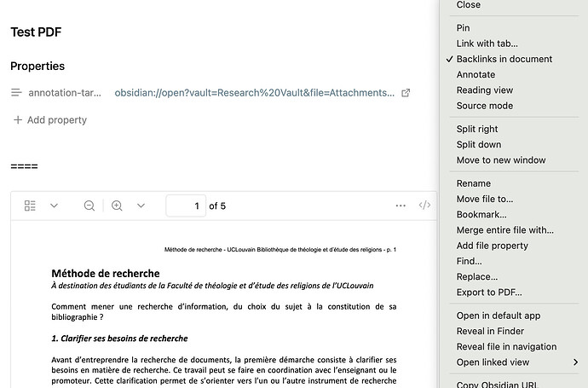Image resolution: width=588 pixels, height=388 pixels.
Task: Select Link with tab... menu entry
Action: point(487,43)
